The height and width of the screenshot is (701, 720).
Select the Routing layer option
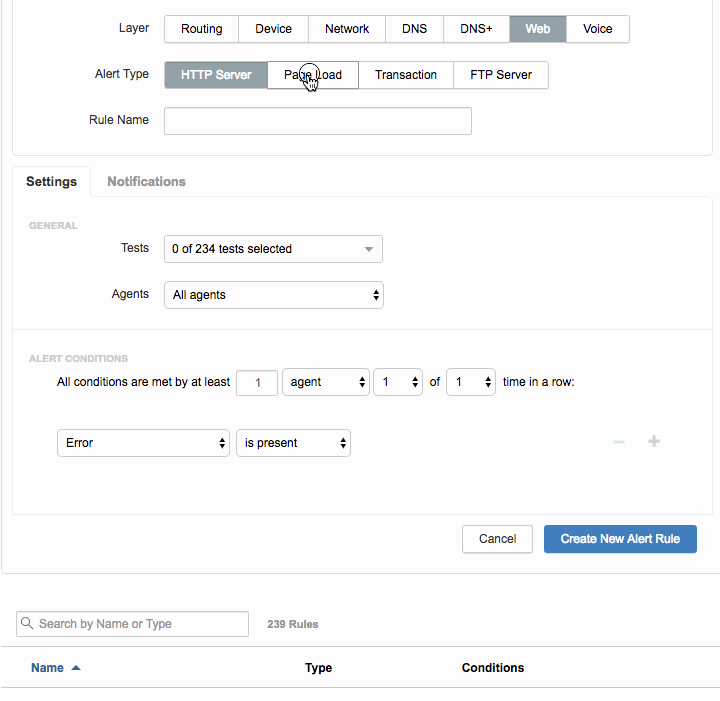201,29
